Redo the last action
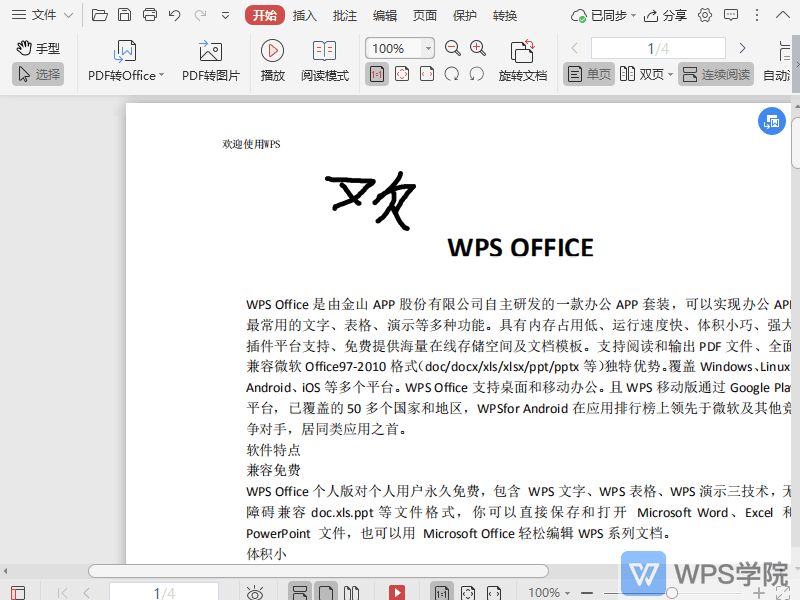The width and height of the screenshot is (800, 600). 200,15
